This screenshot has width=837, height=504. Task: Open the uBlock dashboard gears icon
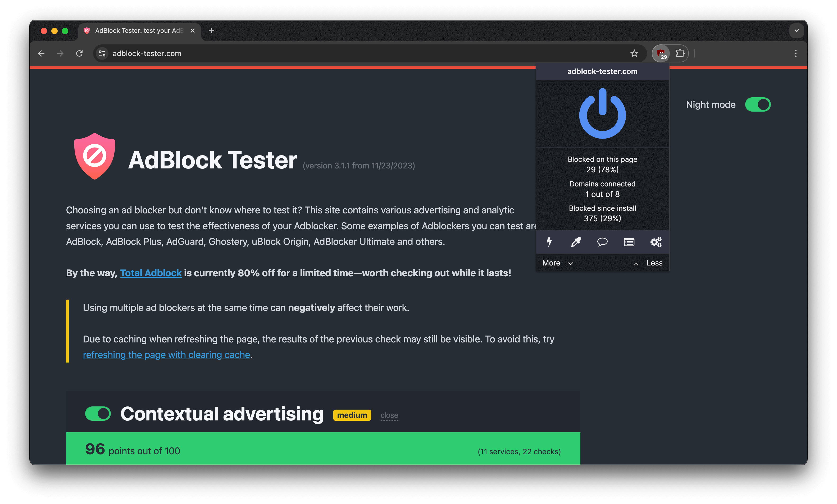(656, 242)
